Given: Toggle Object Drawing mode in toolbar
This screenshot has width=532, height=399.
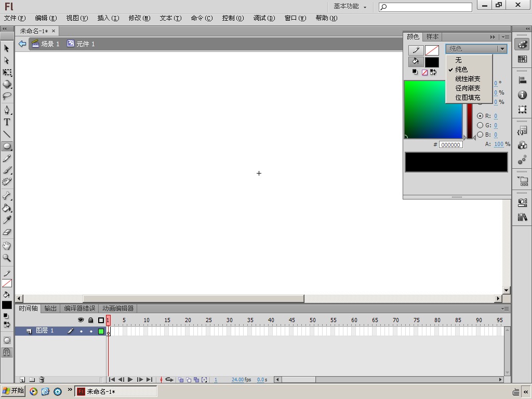Looking at the screenshot, I should 7,340.
